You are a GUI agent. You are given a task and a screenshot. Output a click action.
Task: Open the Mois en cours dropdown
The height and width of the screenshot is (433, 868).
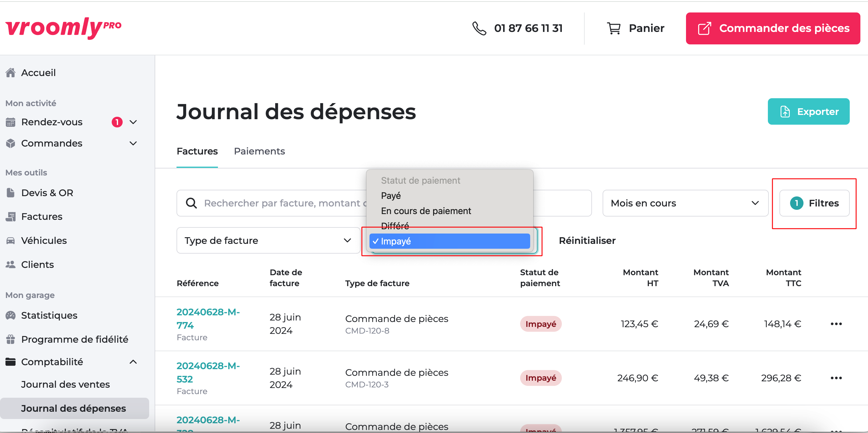point(685,203)
